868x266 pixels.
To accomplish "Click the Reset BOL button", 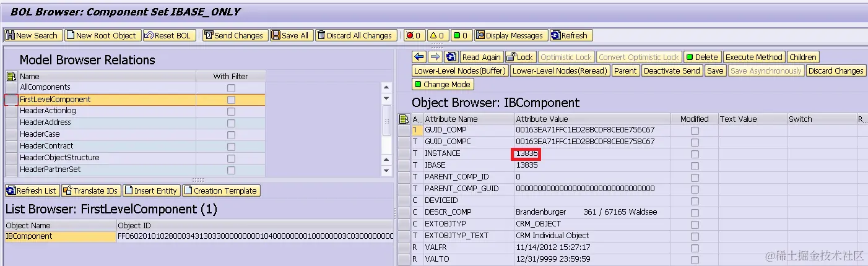I will 170,35.
